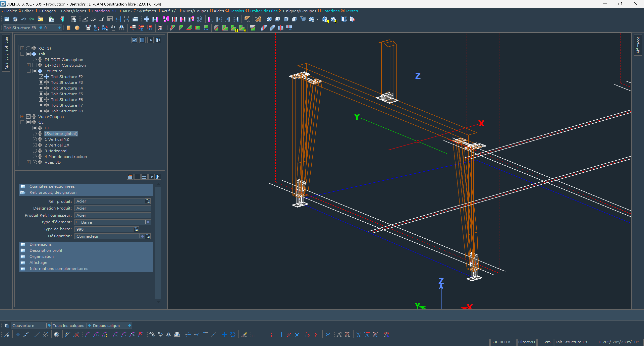Select the angle measurement tool
The width and height of the screenshot is (644, 346).
point(85,19)
